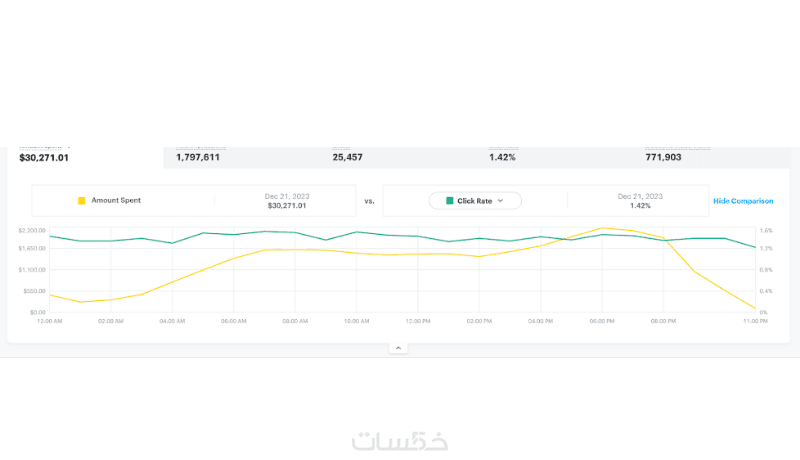The width and height of the screenshot is (800, 460).
Task: Click yellow line peak near 06:00 PM
Action: coord(603,228)
